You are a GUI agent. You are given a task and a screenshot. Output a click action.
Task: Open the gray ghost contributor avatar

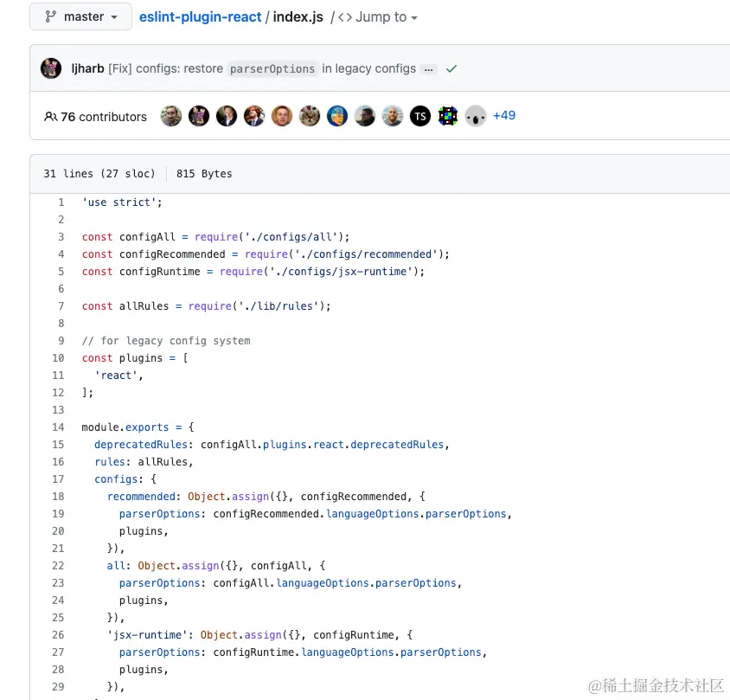click(x=476, y=116)
